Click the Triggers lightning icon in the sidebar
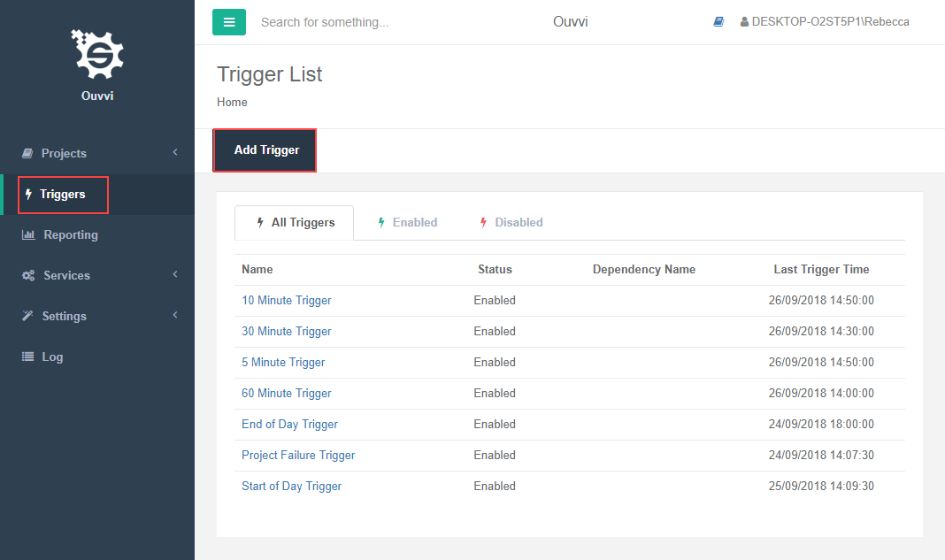945x560 pixels. pyautogui.click(x=28, y=194)
